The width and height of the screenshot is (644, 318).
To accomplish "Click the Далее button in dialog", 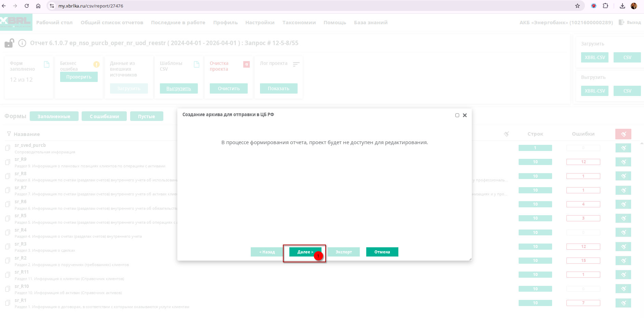I will point(305,252).
